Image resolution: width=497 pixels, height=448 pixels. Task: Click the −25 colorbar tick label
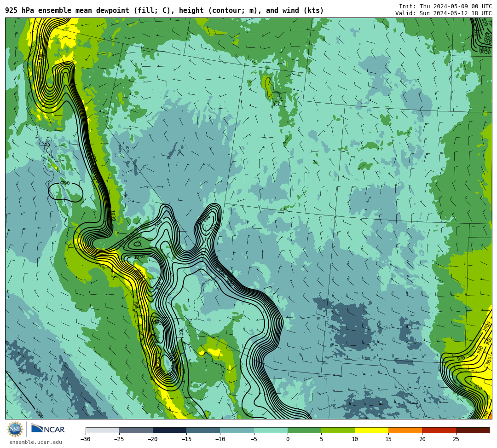[119, 439]
